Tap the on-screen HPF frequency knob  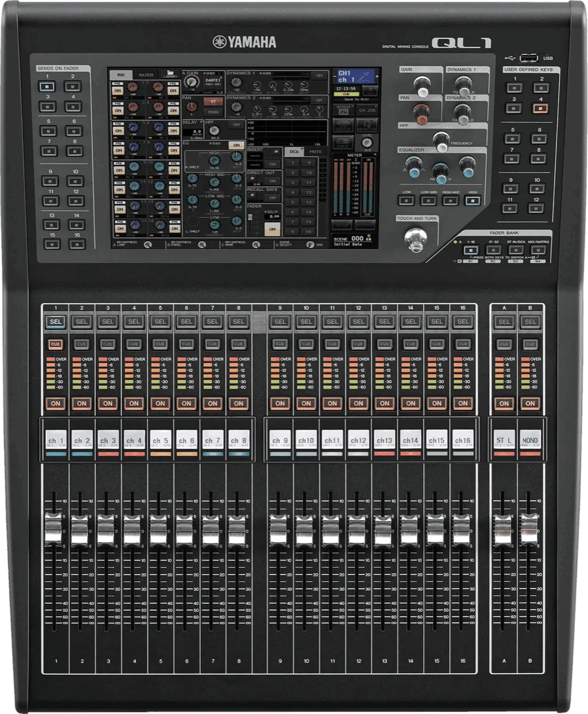214,131
